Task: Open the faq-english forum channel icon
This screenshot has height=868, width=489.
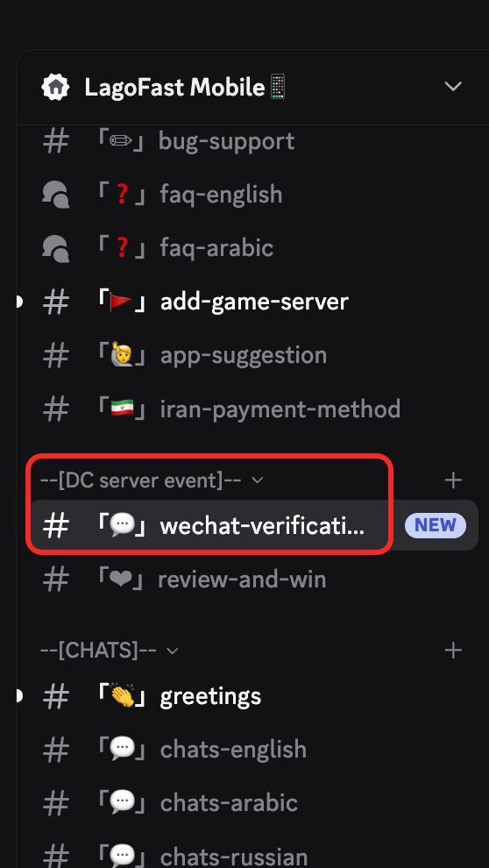Action: (x=56, y=195)
